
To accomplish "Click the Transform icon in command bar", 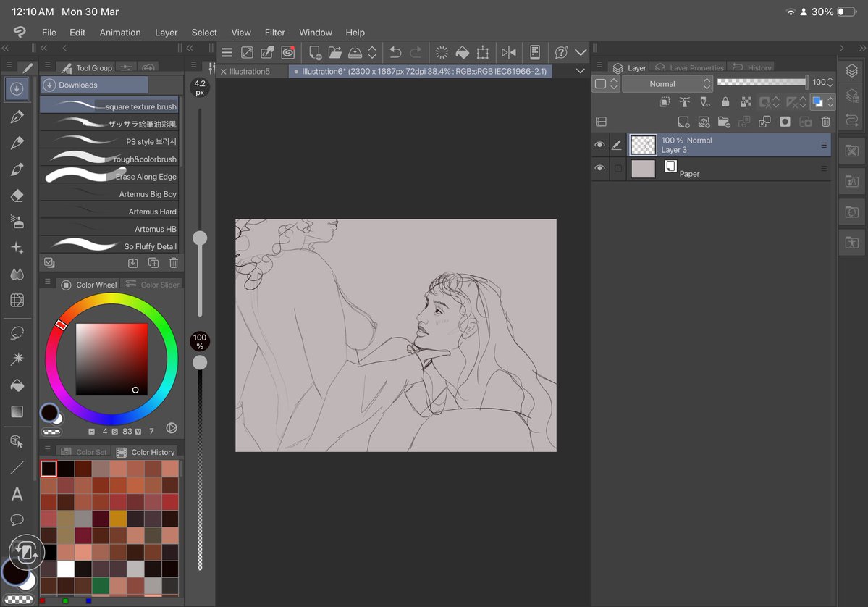I will tap(483, 53).
